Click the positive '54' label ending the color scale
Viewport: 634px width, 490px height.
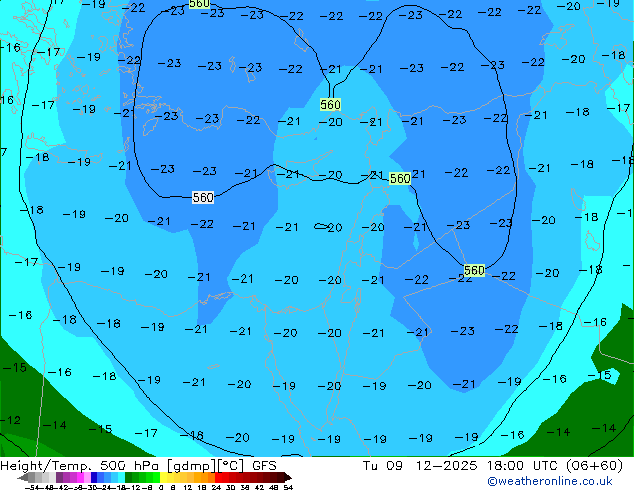point(288,488)
